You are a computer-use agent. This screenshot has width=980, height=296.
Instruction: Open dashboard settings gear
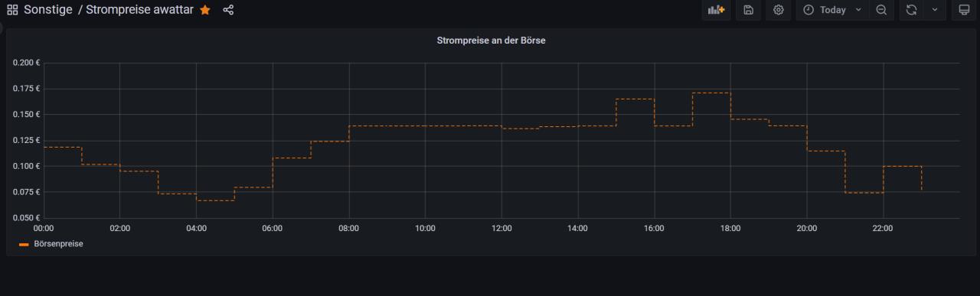tap(779, 10)
